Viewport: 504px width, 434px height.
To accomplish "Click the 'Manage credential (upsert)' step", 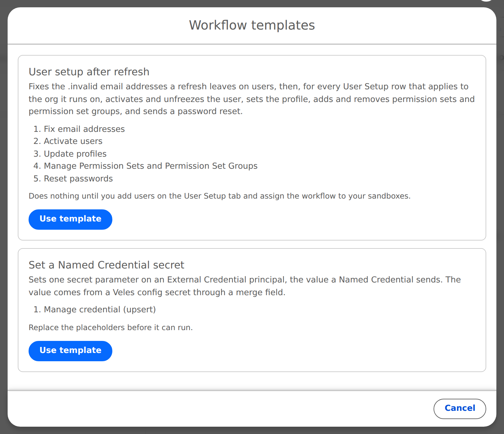I will 100,309.
